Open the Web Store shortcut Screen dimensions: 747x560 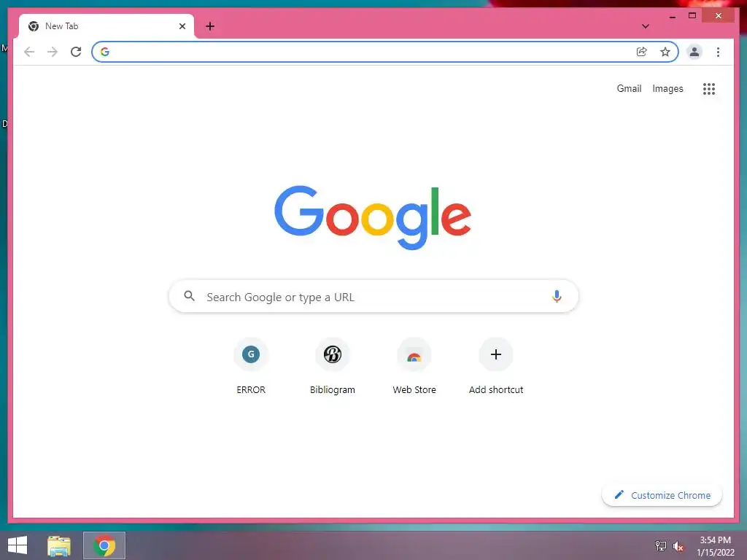pos(414,366)
